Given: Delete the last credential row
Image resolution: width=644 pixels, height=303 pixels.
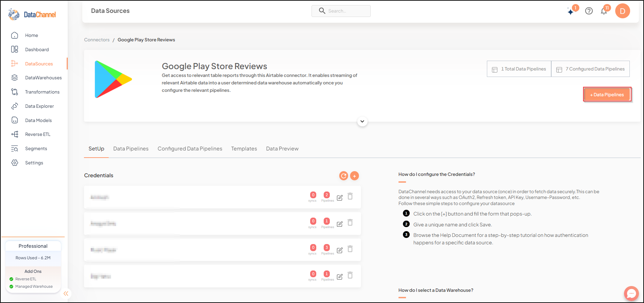Looking at the screenshot, I should pos(350,275).
